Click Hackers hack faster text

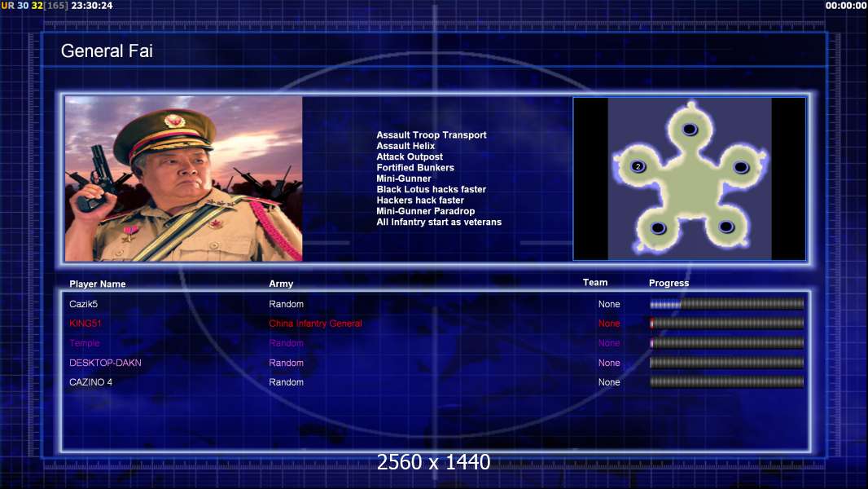pyautogui.click(x=420, y=200)
